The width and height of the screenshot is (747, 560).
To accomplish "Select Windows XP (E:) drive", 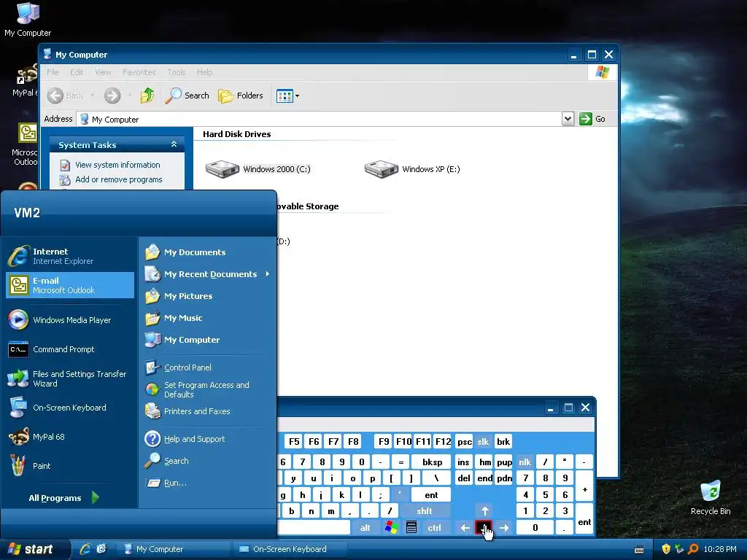I will [412, 169].
